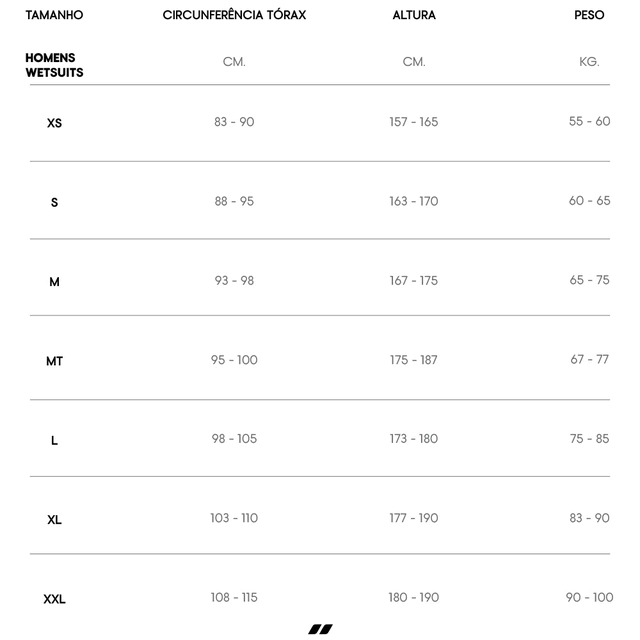Click the brand logo at the bottom

[x=320, y=629]
